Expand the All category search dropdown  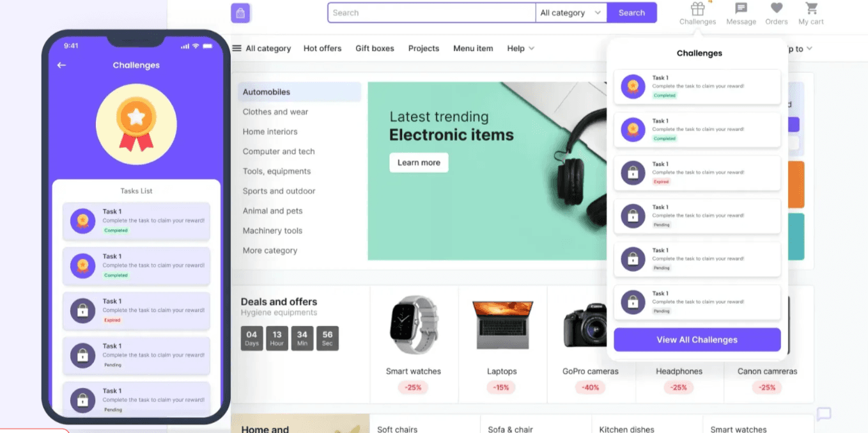click(x=571, y=13)
